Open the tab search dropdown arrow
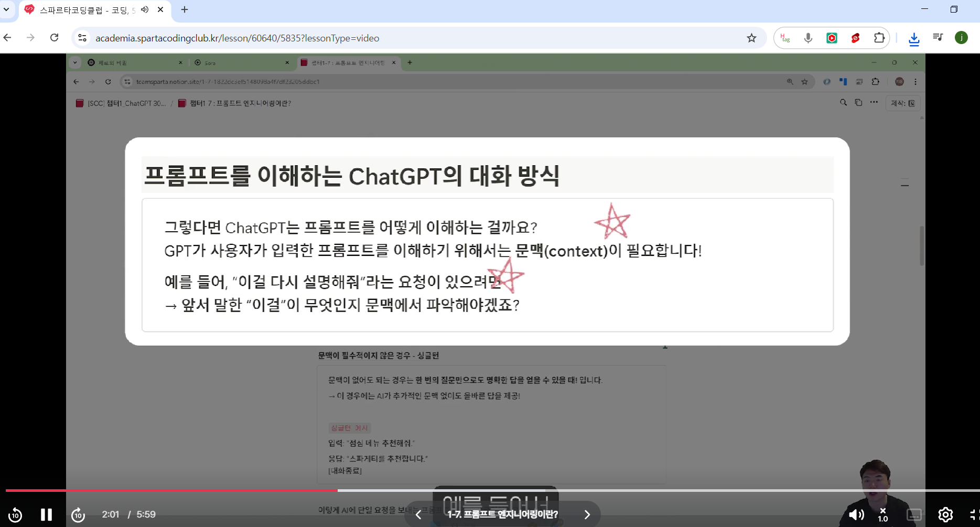980x527 pixels. [6, 9]
